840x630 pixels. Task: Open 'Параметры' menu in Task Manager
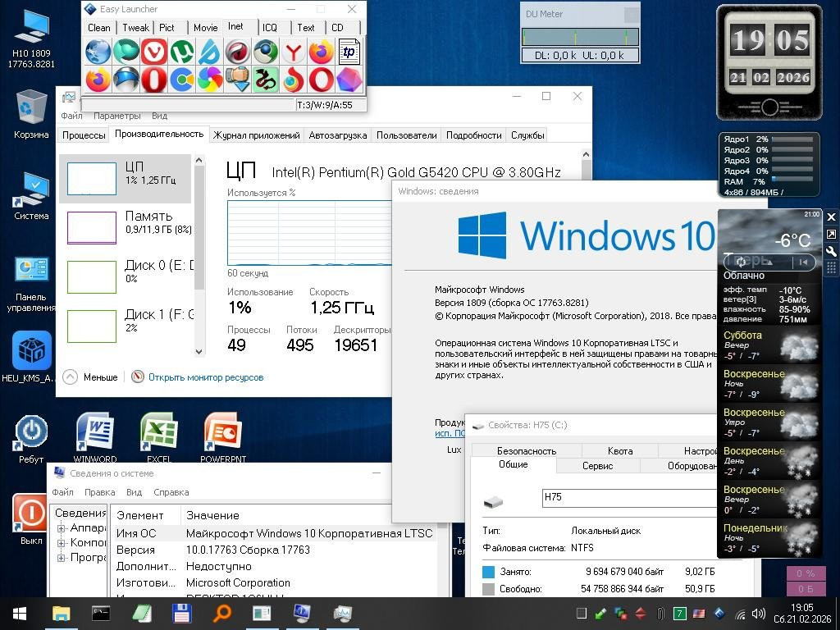116,116
